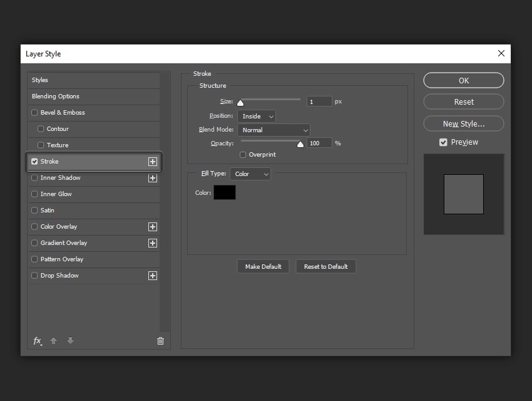
Task: Click the plus icon next to Drop Shadow
Action: click(x=153, y=275)
